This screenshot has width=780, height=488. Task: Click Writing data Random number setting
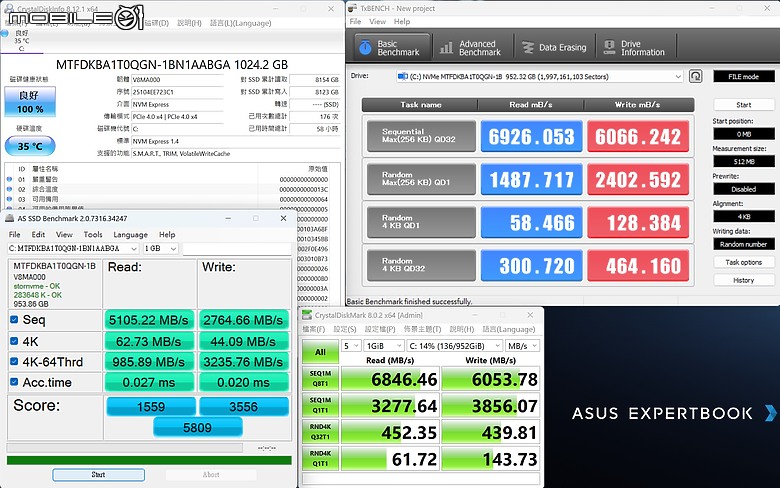coord(744,244)
